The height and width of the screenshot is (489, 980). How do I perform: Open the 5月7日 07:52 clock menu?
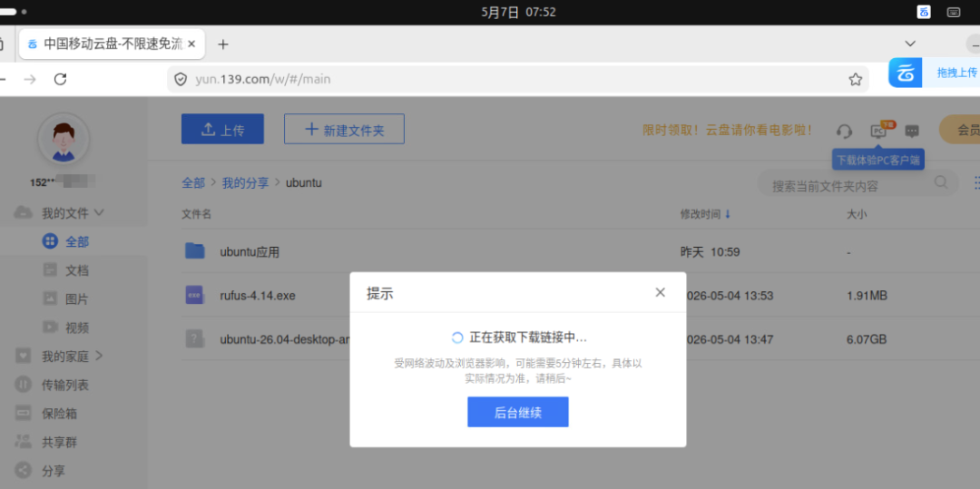tap(519, 12)
